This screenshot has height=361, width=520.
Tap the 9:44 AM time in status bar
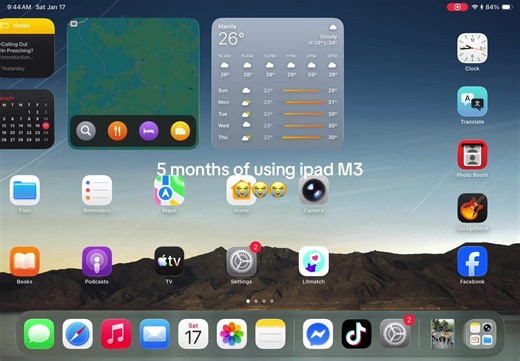19,7
